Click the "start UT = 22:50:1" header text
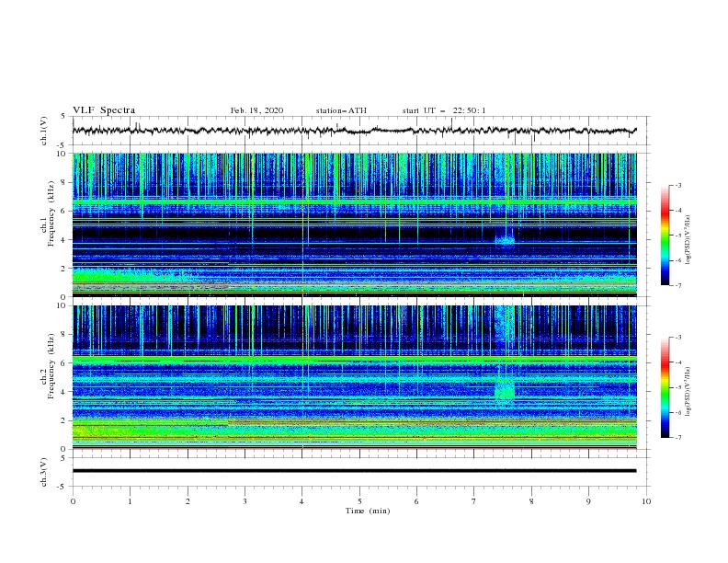The height and width of the screenshot is (563, 728). click(444, 110)
